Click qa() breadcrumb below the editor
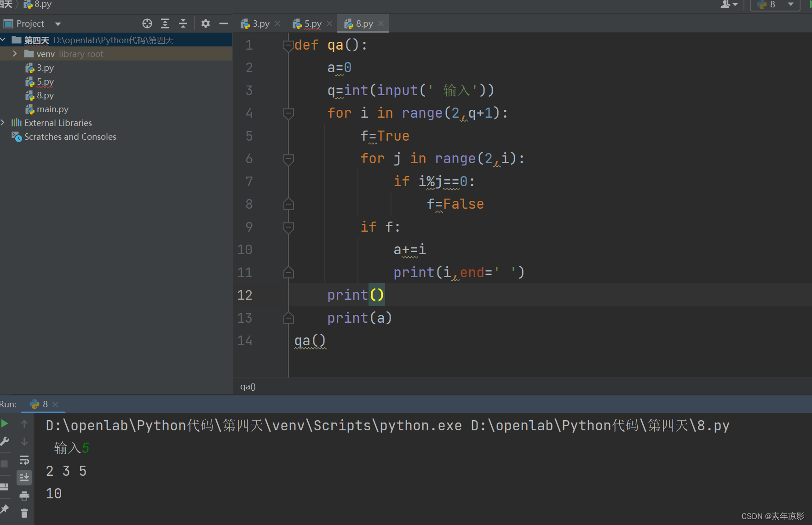Viewport: 812px width, 525px height. (x=248, y=387)
